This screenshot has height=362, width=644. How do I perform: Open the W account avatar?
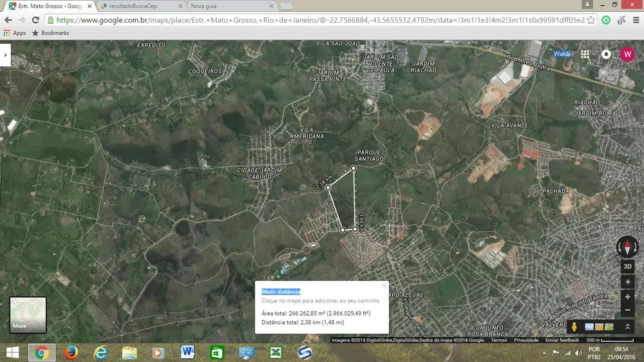click(x=627, y=54)
